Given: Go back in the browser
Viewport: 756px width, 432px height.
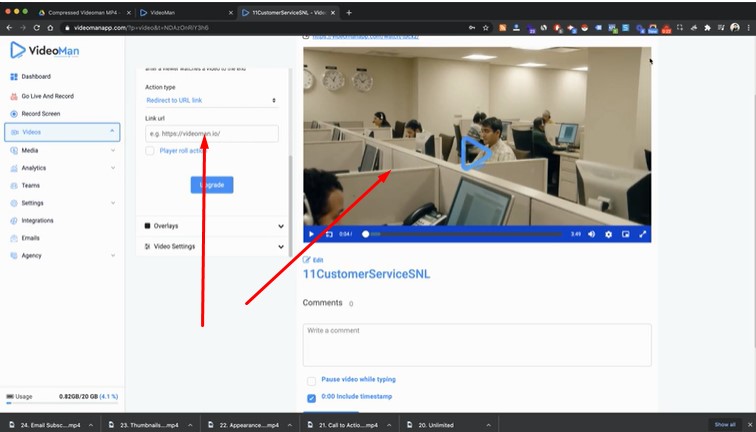Looking at the screenshot, I should click(9, 28).
